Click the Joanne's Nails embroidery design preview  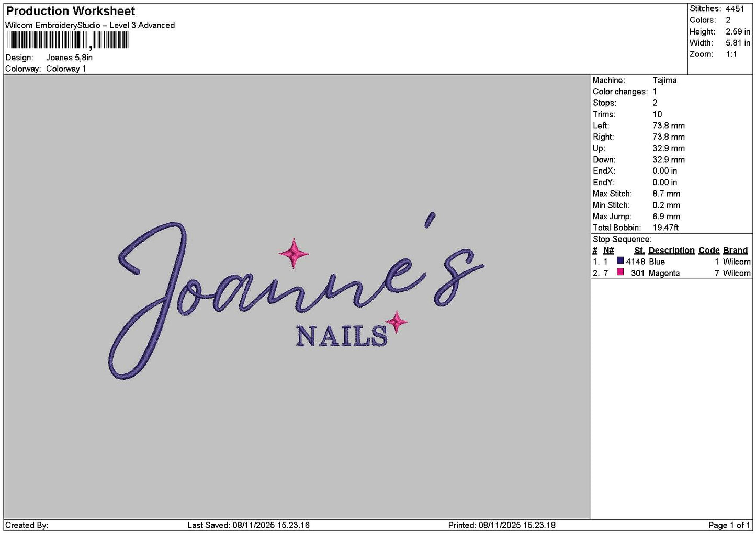coord(297,297)
